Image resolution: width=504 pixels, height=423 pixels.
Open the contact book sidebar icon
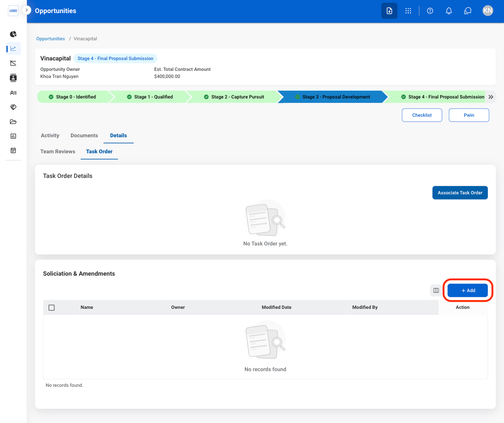(x=13, y=78)
